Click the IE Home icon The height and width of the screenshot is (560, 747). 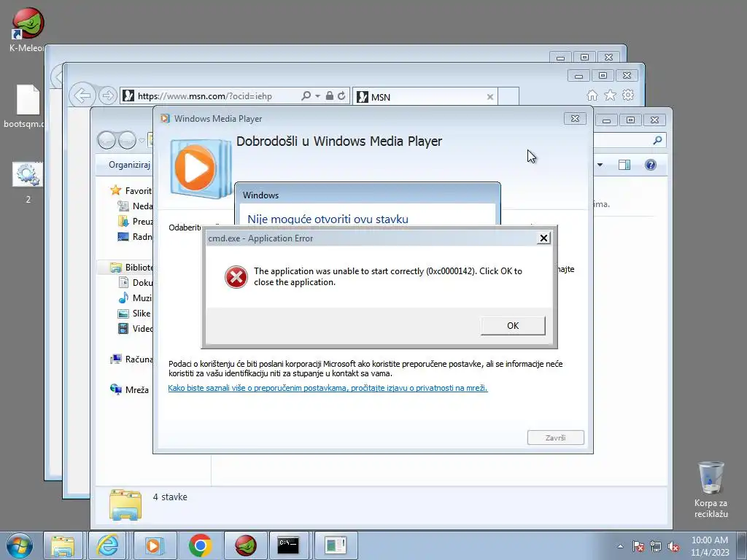point(592,96)
